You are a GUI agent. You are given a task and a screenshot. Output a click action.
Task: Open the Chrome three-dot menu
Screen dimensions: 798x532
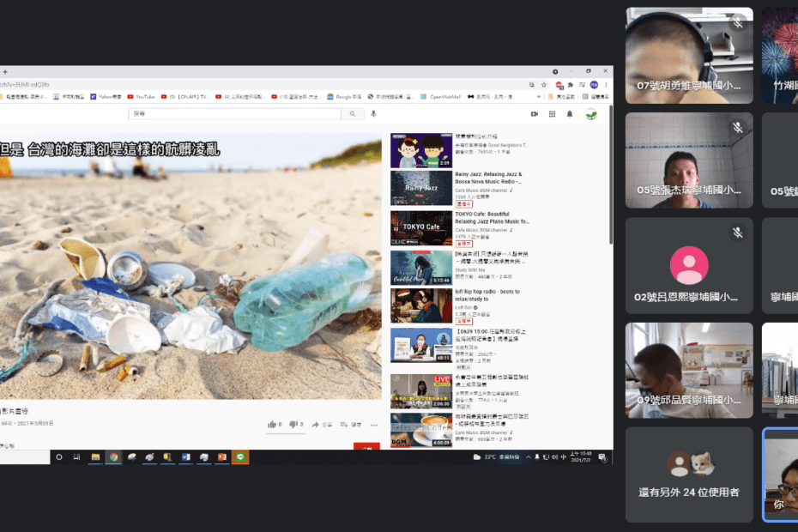(606, 85)
